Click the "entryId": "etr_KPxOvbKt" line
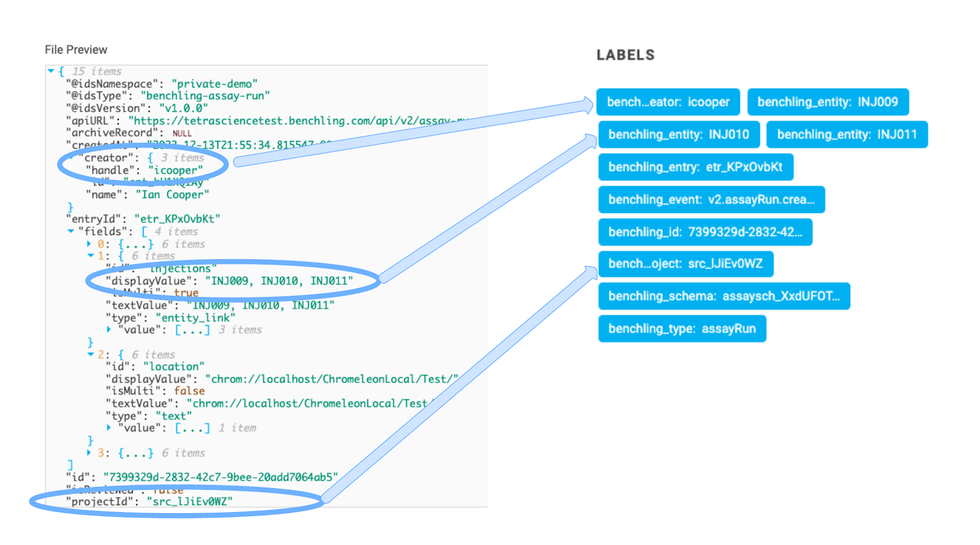This screenshot has width=980, height=545. (143, 219)
